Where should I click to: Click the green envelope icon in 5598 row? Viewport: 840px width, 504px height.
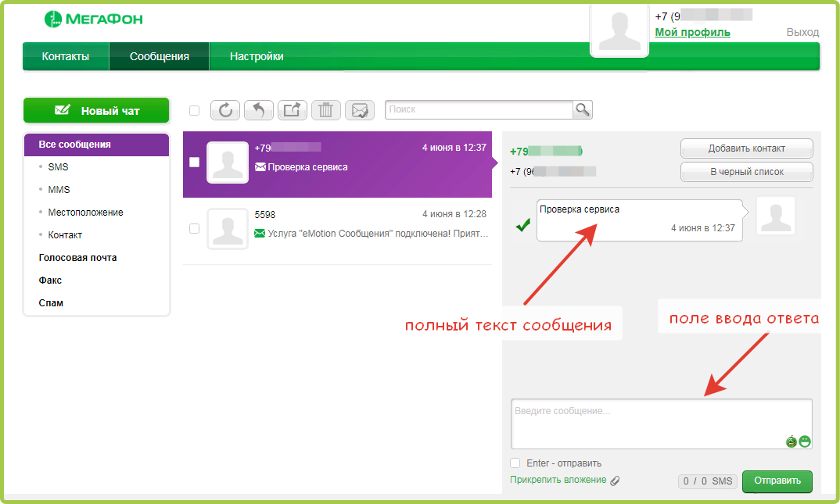coord(260,234)
